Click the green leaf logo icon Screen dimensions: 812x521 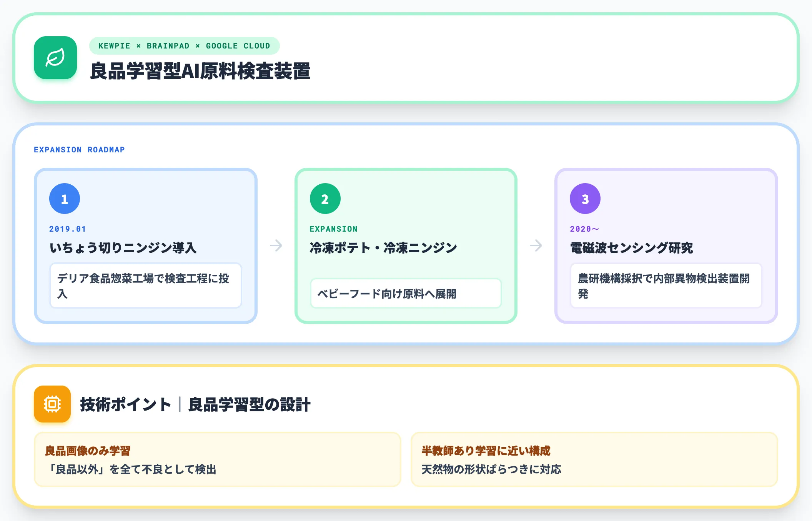[55, 58]
